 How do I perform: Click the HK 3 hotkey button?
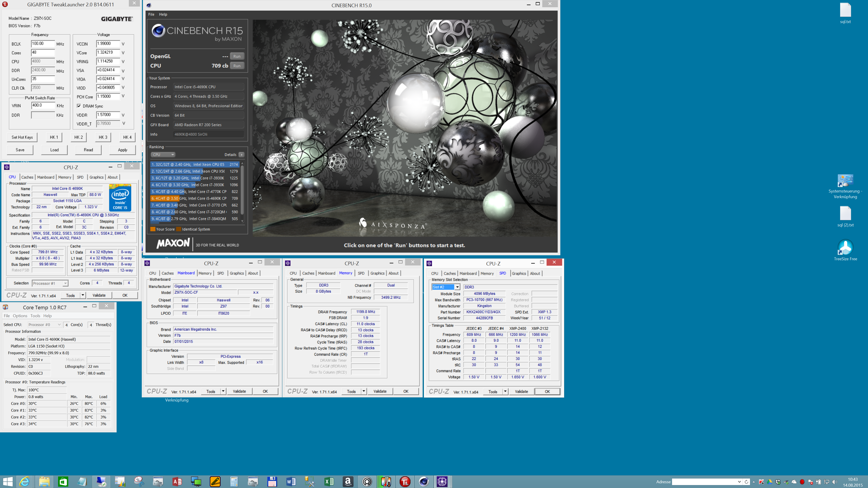pos(103,137)
